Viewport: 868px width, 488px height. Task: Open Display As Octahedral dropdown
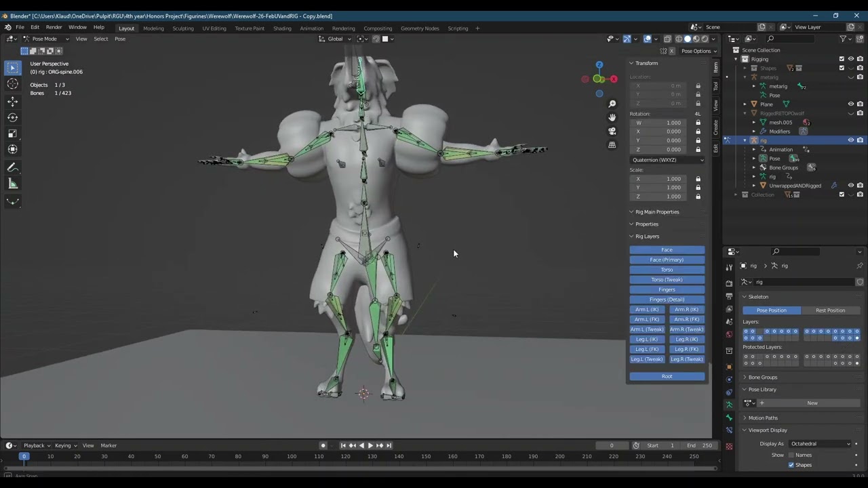point(821,444)
